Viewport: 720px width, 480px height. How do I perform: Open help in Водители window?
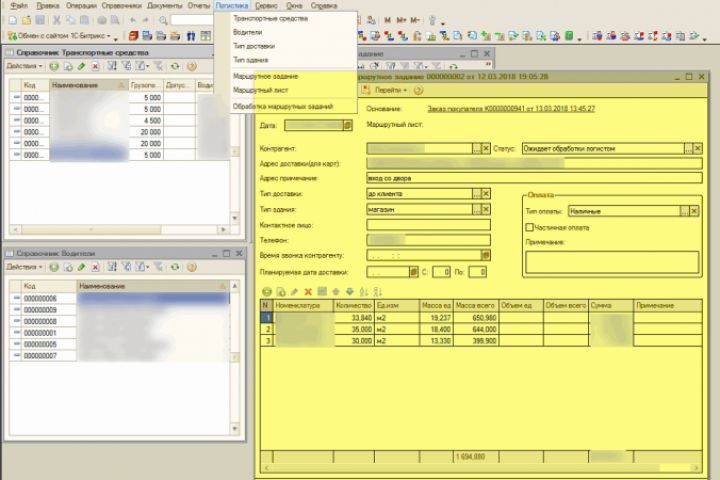[192, 267]
